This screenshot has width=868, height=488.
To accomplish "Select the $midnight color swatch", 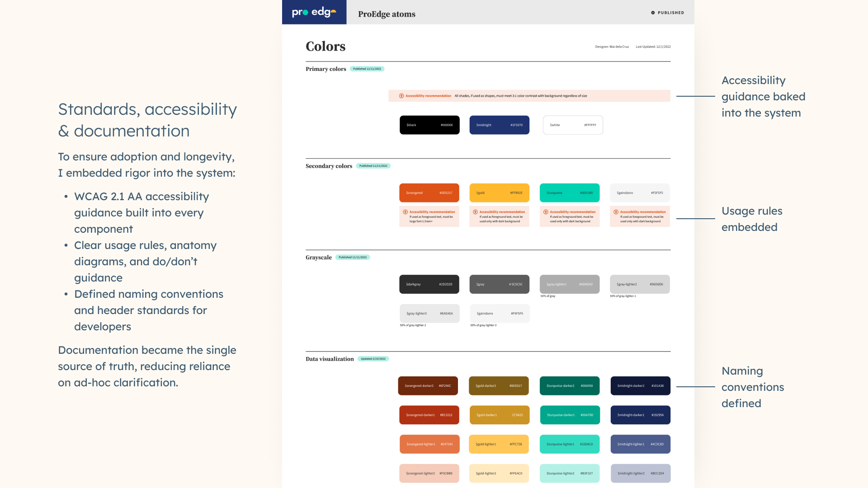I will coord(499,125).
